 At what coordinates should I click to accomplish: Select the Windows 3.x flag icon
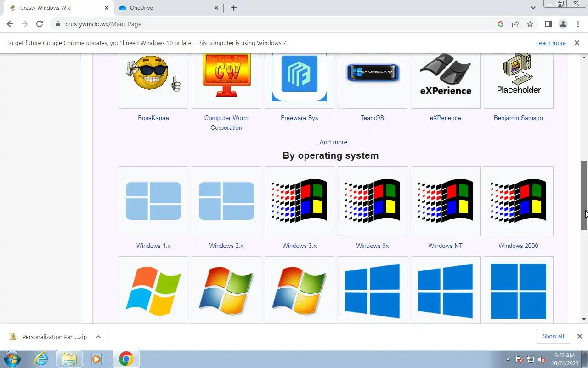(x=300, y=201)
